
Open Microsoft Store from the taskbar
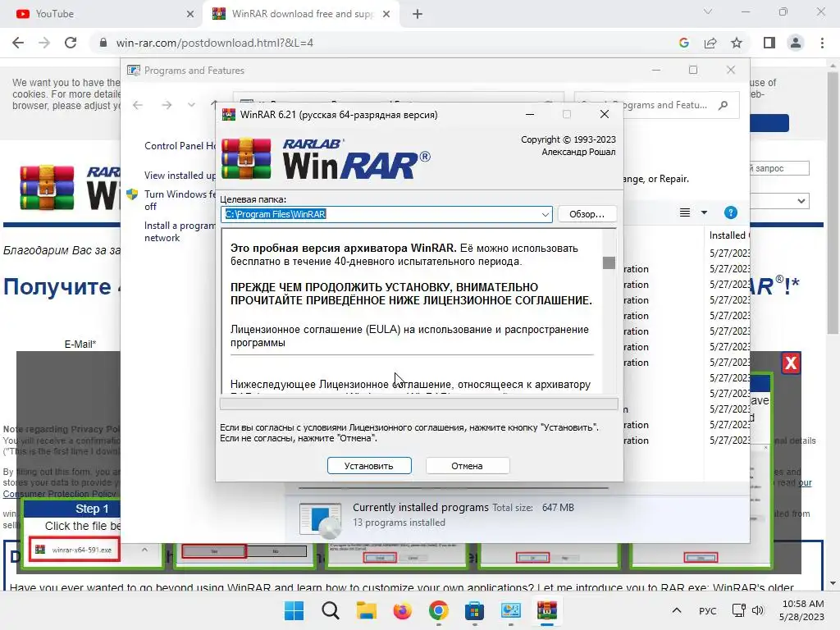click(x=475, y=610)
